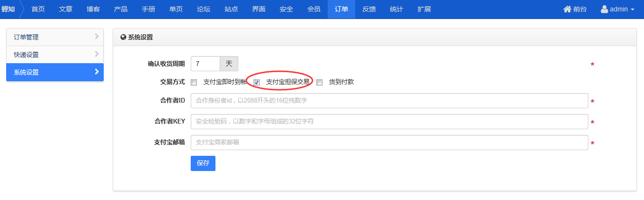Click the 确认收货周期 field label
The height and width of the screenshot is (200, 644).
pos(166,64)
